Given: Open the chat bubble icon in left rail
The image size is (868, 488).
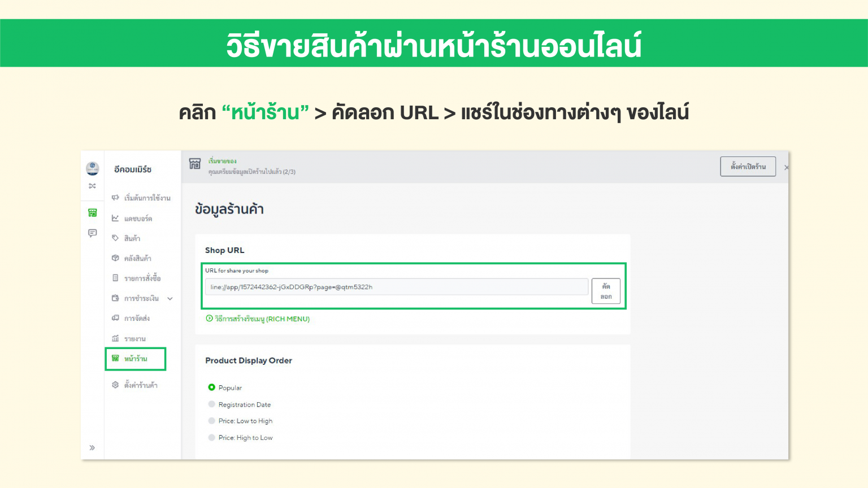Looking at the screenshot, I should 93,233.
